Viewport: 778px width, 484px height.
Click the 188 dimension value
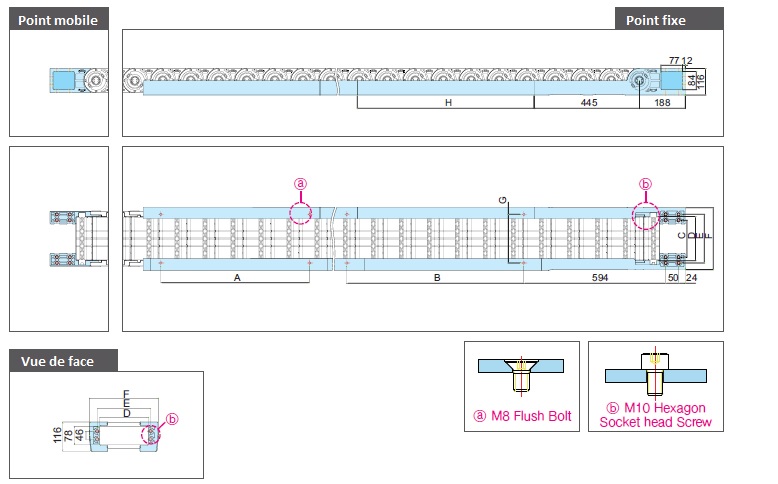662,103
